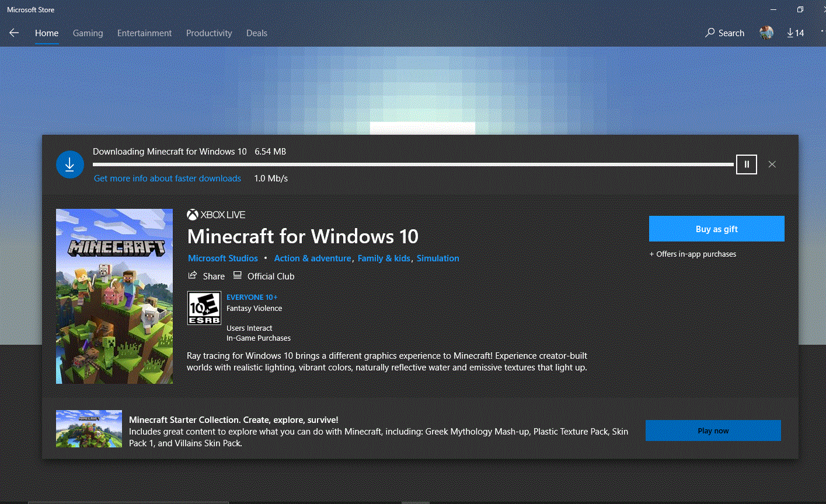Pause the Minecraft download
Viewport: 826px width, 504px height.
747,164
